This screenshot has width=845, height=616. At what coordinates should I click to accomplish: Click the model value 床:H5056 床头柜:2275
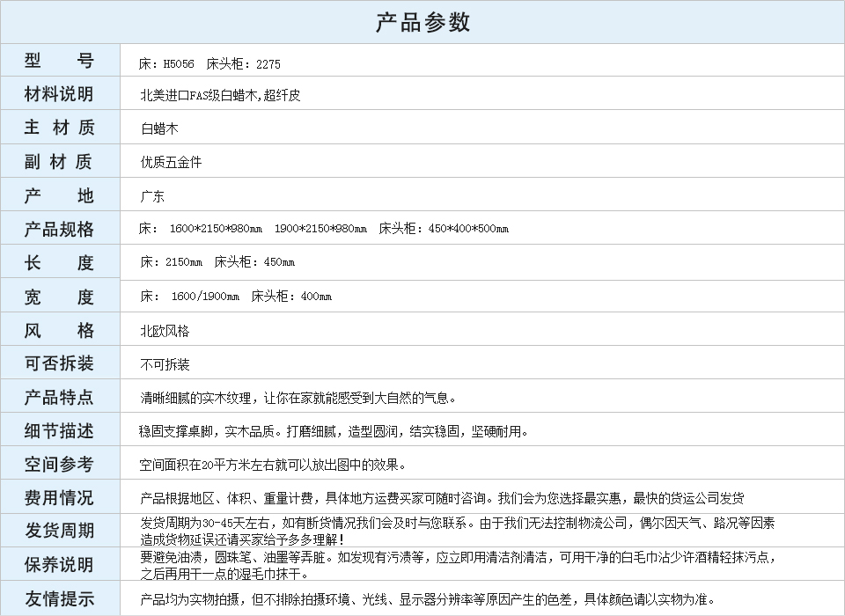(x=209, y=64)
